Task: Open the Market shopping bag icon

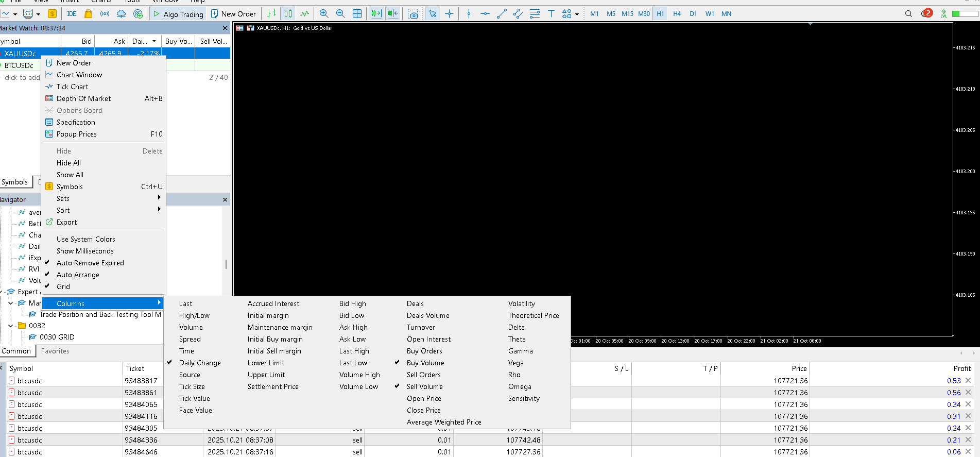Action: pyautogui.click(x=89, y=14)
